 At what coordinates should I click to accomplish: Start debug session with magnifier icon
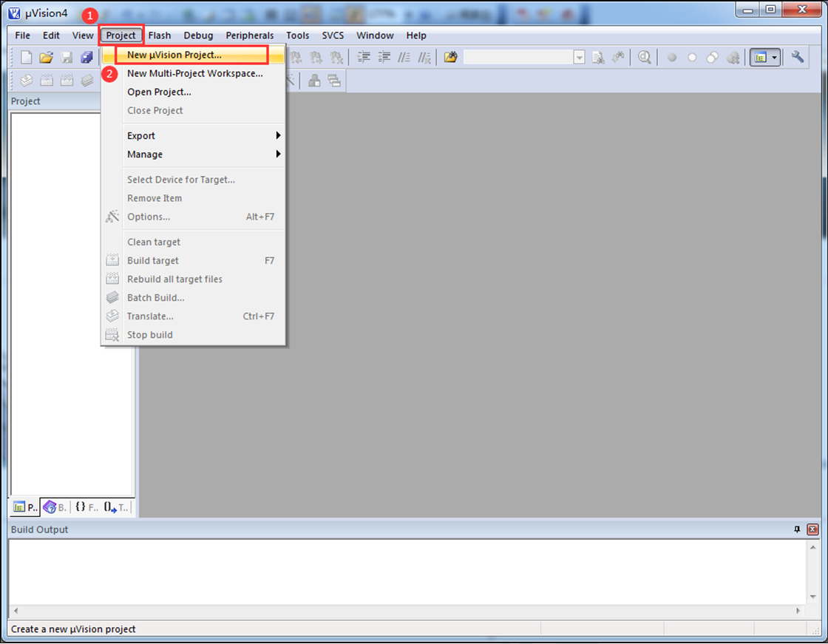click(644, 57)
